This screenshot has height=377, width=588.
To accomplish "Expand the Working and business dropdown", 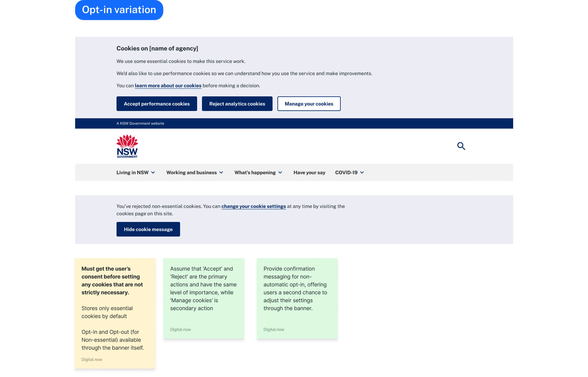I will click(195, 172).
